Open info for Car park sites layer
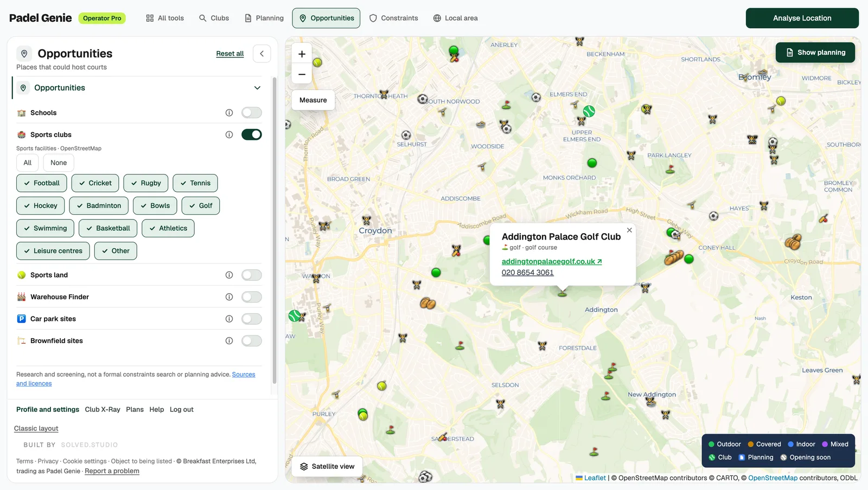The image size is (868, 490). tap(229, 319)
